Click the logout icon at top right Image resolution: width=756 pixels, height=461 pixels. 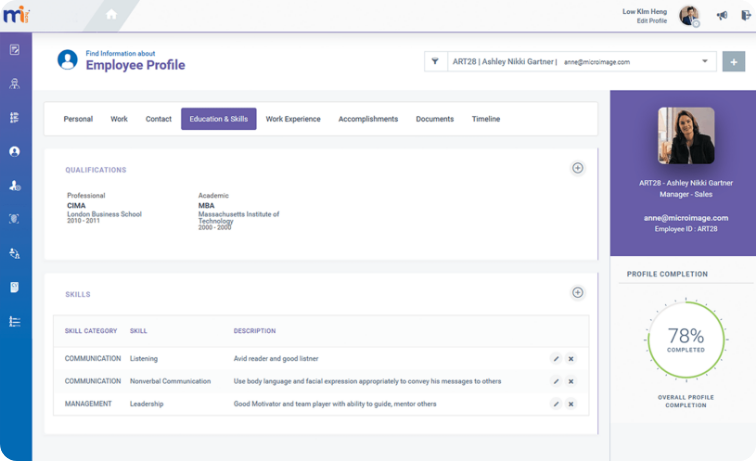[745, 15]
